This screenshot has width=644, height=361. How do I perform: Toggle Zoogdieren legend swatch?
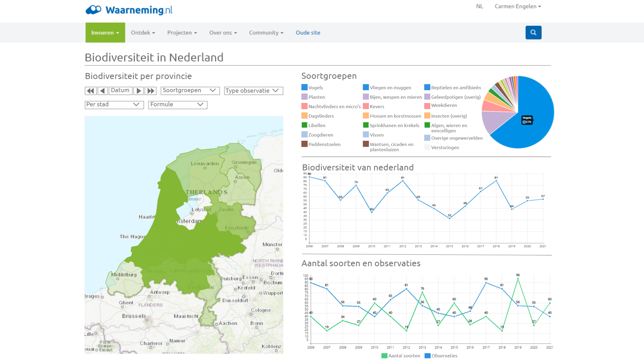pos(304,134)
